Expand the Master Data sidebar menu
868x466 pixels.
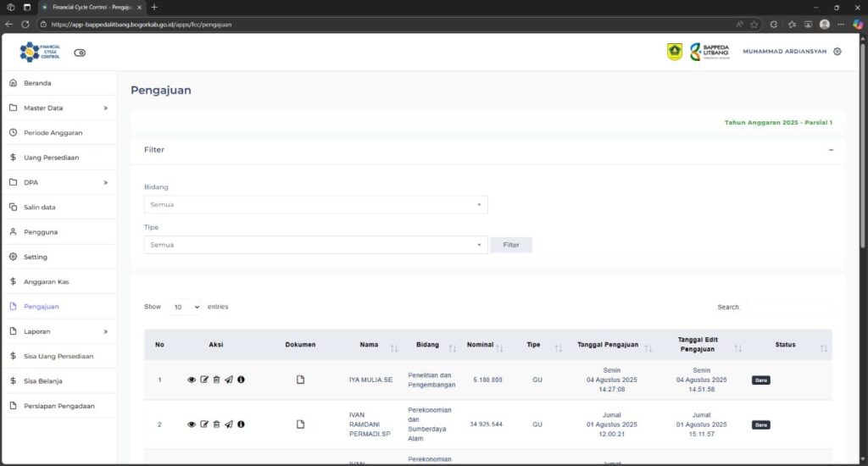[58, 108]
